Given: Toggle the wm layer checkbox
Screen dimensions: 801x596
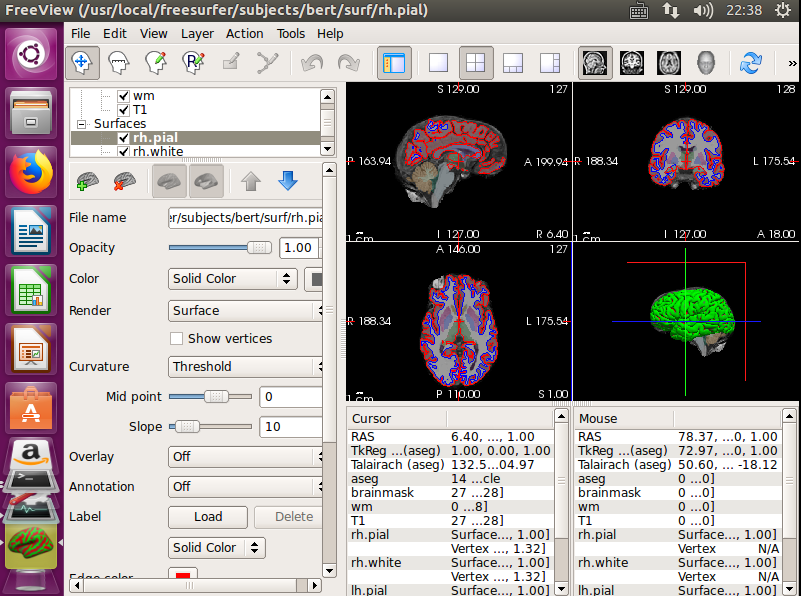Looking at the screenshot, I should 123,96.
